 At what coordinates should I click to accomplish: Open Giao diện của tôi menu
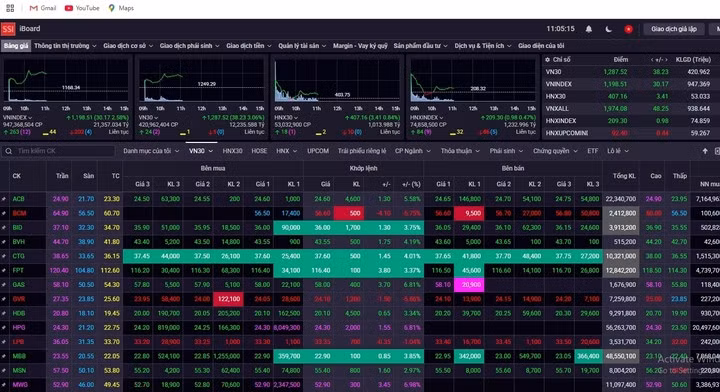tap(541, 46)
